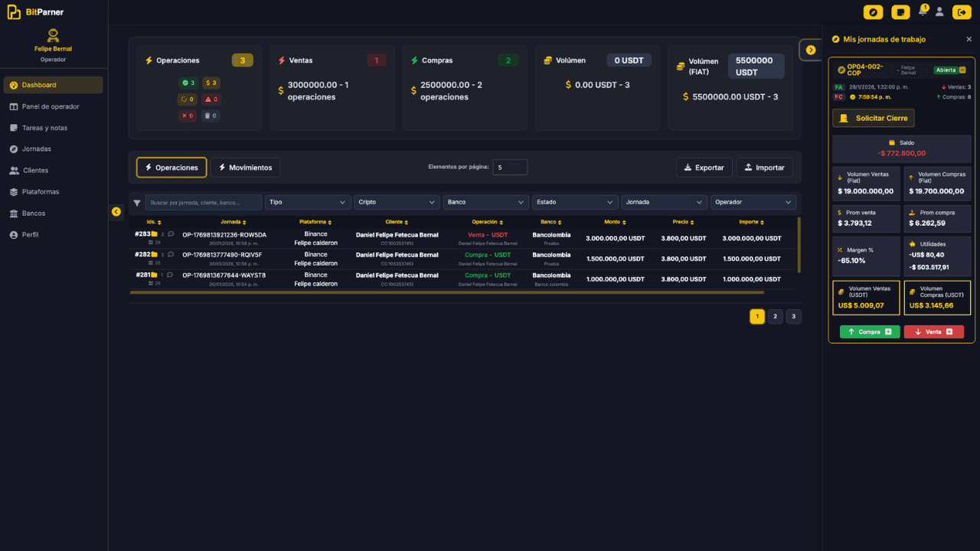
Task: Open comments bubble of operation #281
Action: coord(170,275)
